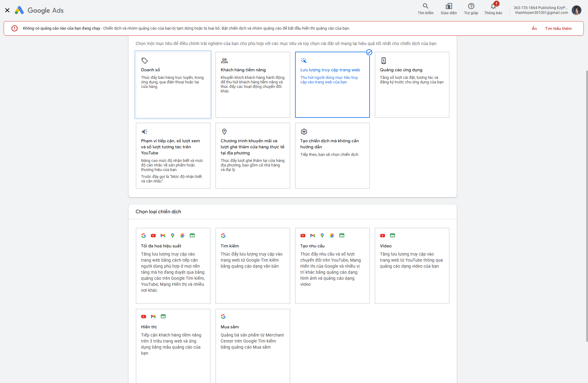Screen dimensions: 588x383
Task: Click Google G icon on Mua sắm card
Action: [x=223, y=317]
